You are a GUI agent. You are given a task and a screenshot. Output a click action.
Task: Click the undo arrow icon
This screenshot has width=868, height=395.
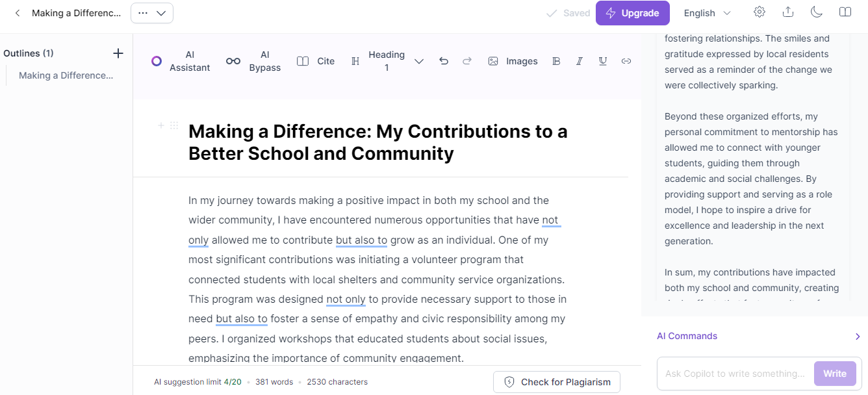[x=444, y=61]
